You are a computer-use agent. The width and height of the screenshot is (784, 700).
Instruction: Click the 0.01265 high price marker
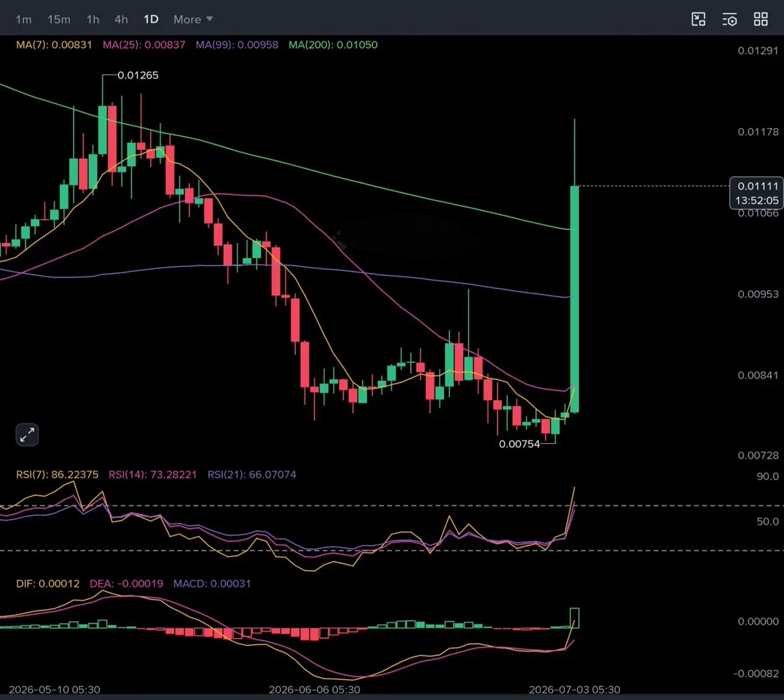click(x=138, y=75)
